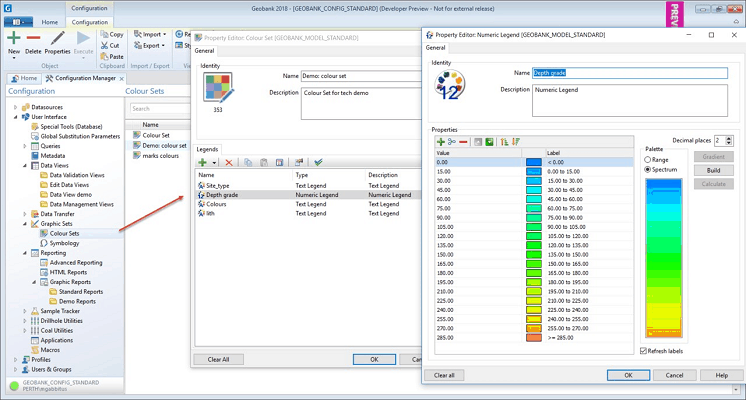Select the Range palette radio button

pyautogui.click(x=649, y=160)
